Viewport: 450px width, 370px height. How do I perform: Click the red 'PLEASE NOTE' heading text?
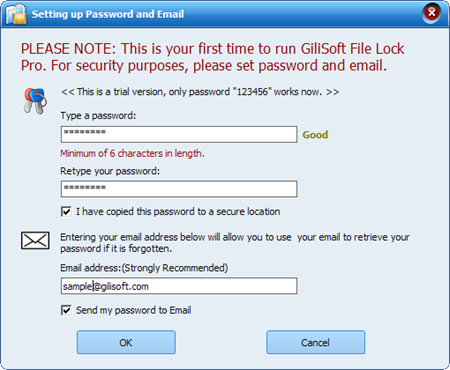[x=212, y=57]
